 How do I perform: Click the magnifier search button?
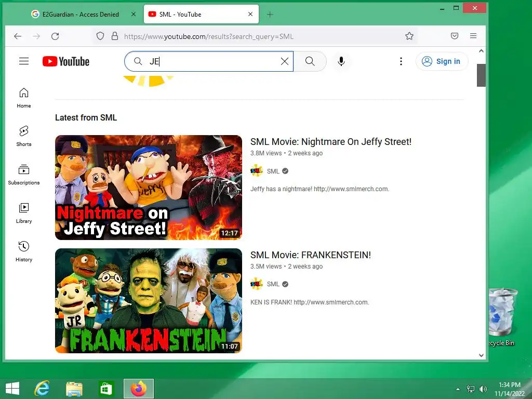pos(310,61)
